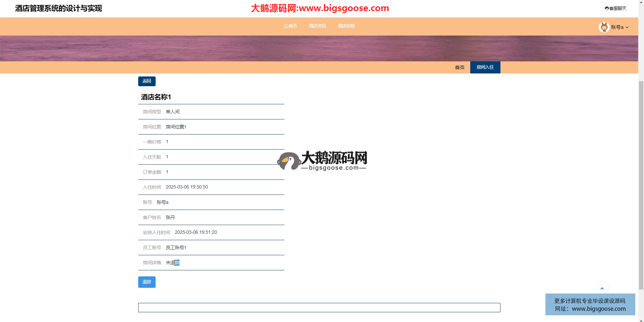Click the 酒店管理系统的设计与实现 site title

[x=58, y=8]
